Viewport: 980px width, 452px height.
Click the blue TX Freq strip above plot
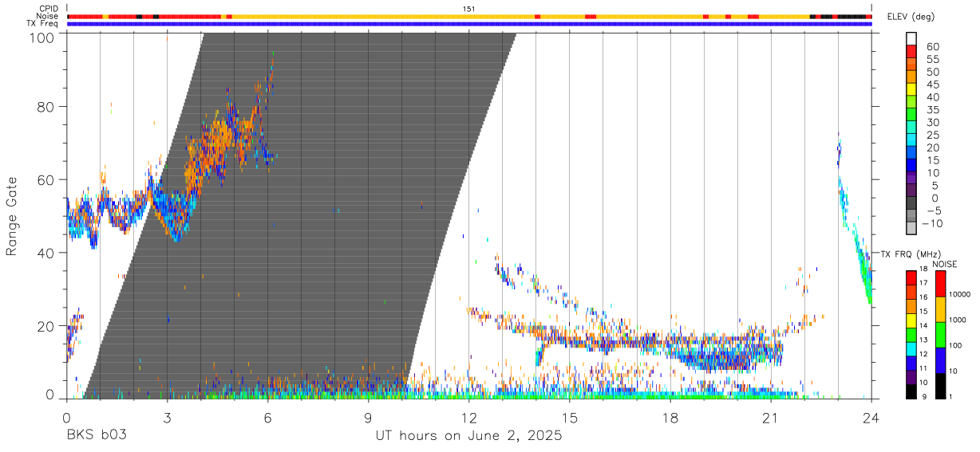pos(469,24)
